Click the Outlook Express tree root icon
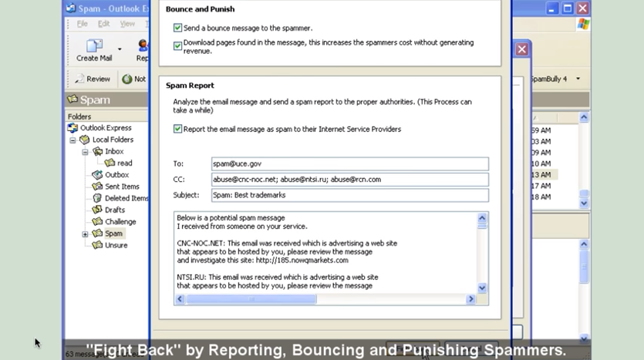 tap(72, 128)
